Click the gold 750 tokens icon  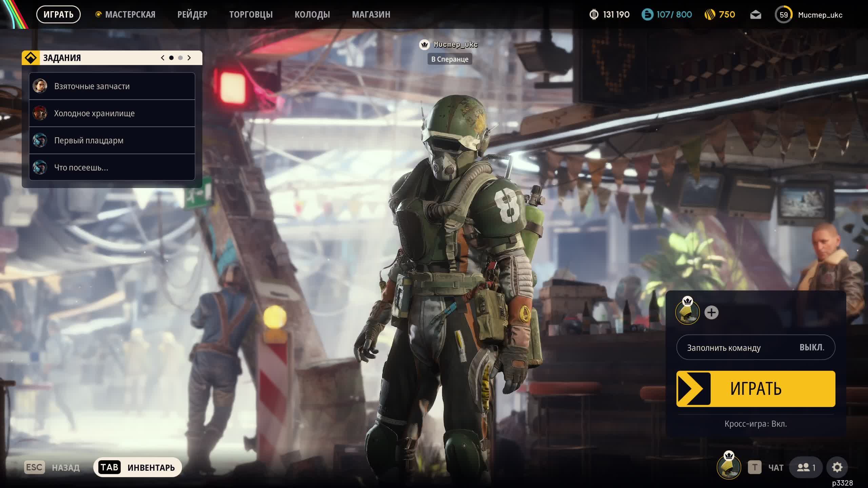[x=710, y=15]
